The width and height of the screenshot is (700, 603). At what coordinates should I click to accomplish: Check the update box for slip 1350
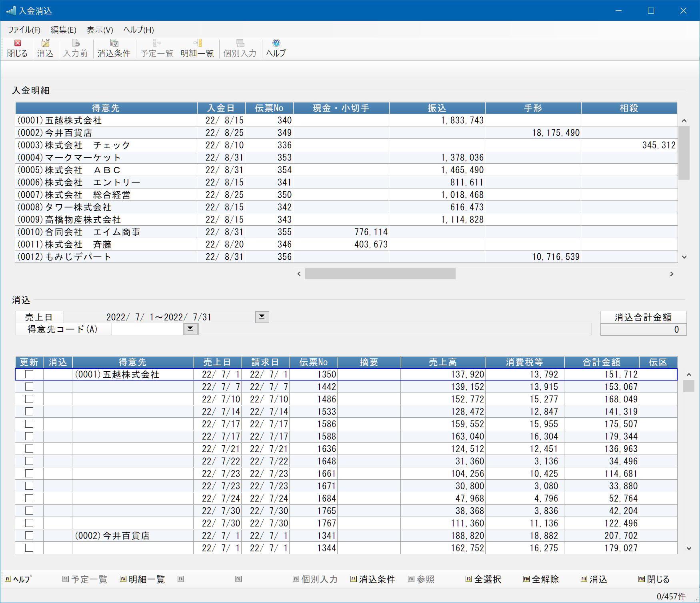(x=29, y=374)
